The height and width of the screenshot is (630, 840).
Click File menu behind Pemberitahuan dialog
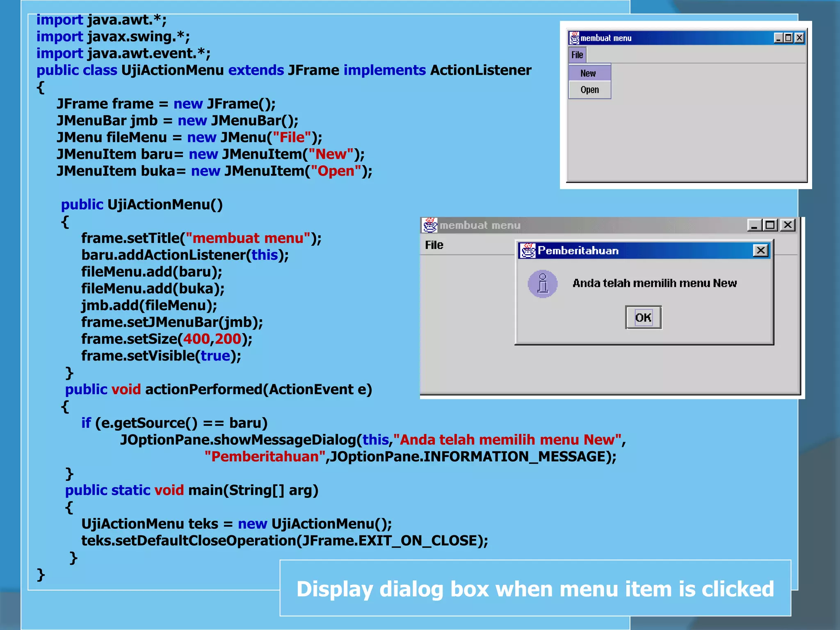pyautogui.click(x=434, y=245)
